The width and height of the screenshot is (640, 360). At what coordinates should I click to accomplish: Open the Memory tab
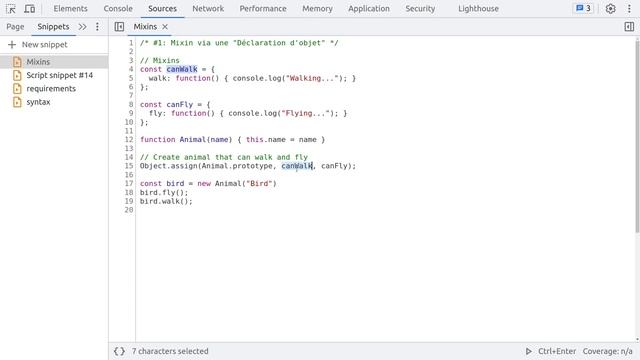click(317, 9)
